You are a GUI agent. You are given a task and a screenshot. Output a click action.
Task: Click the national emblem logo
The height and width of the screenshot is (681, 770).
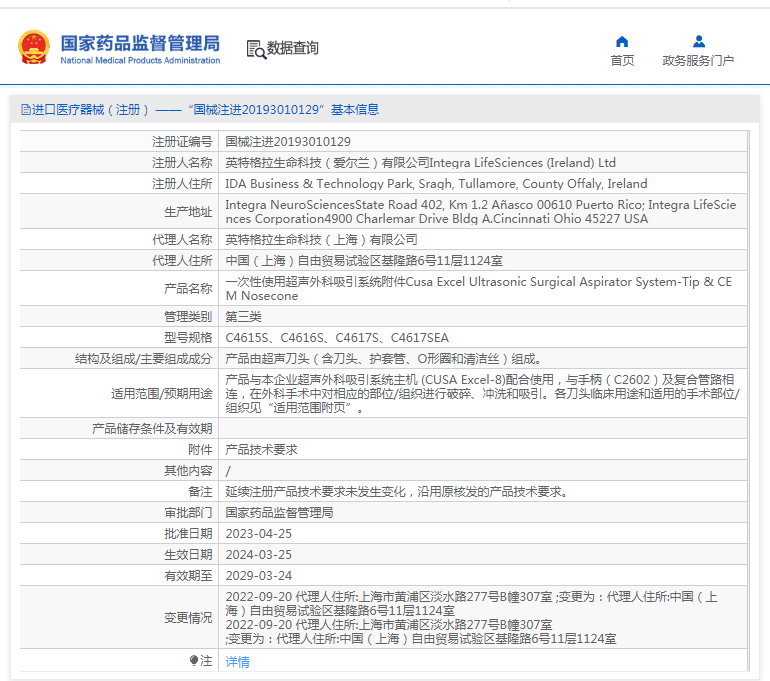click(34, 48)
